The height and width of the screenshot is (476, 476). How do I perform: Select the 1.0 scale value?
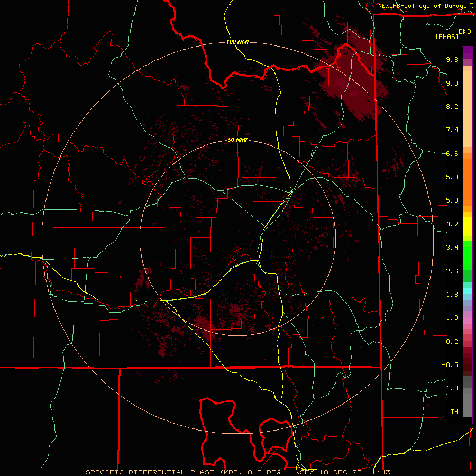click(x=452, y=318)
